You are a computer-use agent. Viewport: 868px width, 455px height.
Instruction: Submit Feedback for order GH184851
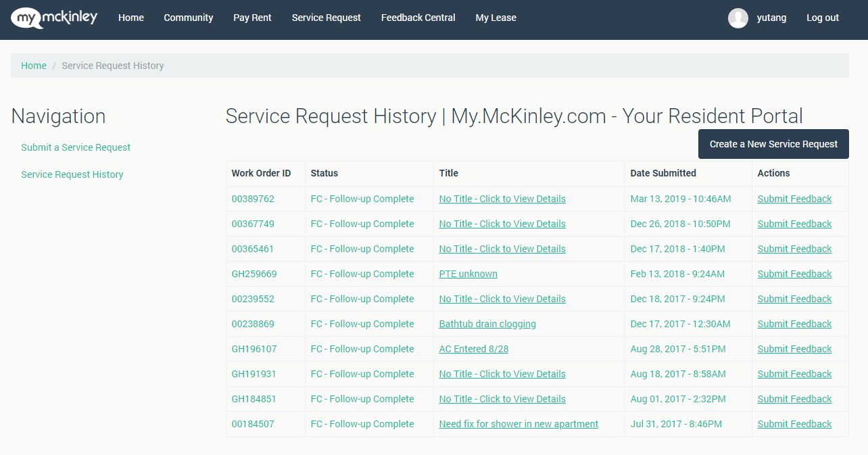point(794,399)
